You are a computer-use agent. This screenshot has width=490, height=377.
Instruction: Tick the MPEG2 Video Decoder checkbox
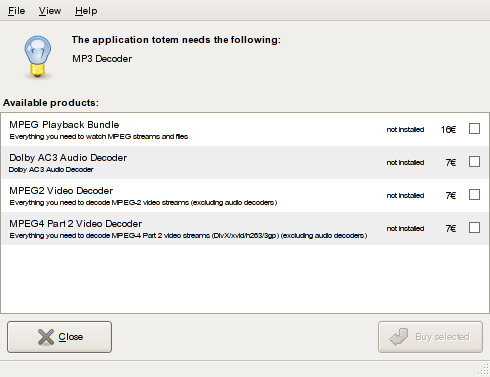pos(474,194)
